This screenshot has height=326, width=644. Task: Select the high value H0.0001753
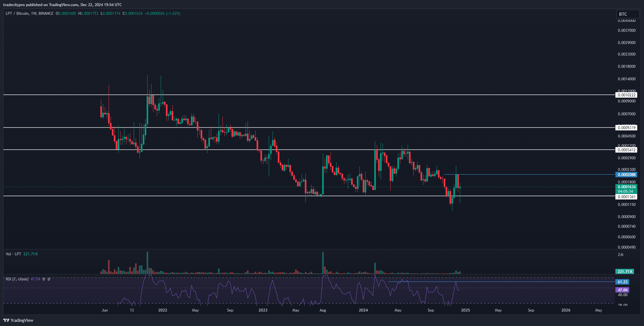(88, 13)
